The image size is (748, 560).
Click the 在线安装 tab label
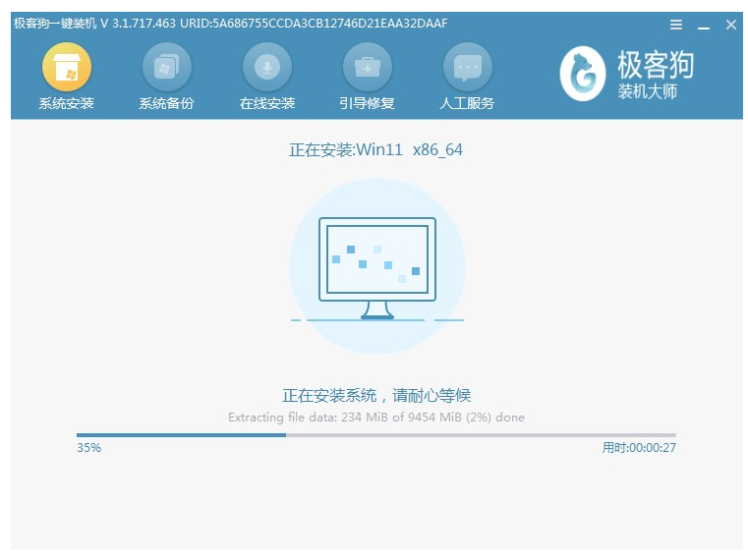point(267,103)
